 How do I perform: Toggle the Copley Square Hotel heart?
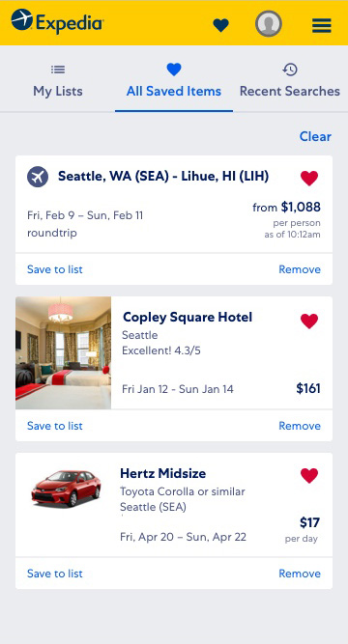click(x=309, y=322)
